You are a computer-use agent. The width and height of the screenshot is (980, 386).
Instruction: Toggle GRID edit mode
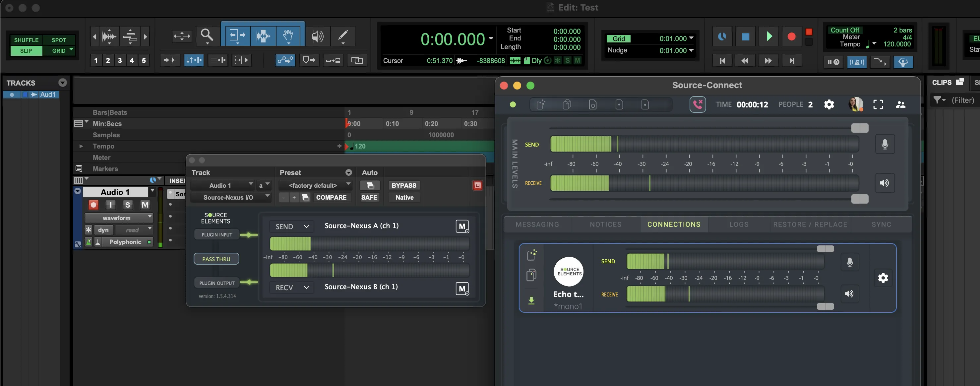pos(59,51)
